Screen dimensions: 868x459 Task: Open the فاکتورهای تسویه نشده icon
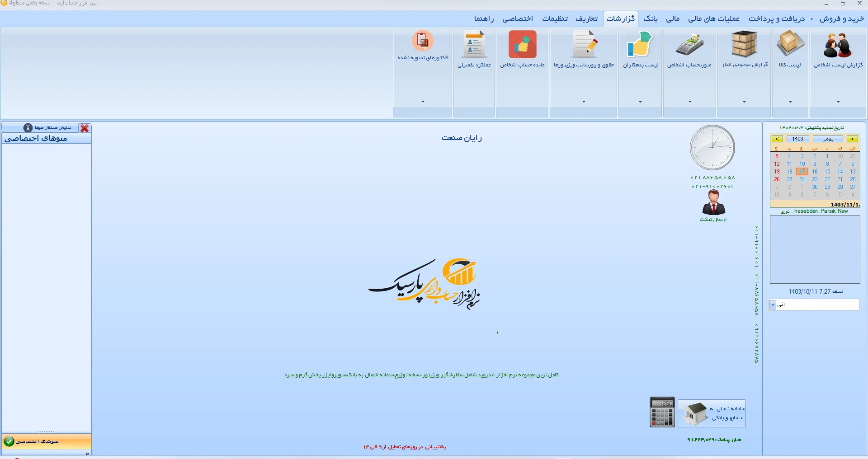423,41
